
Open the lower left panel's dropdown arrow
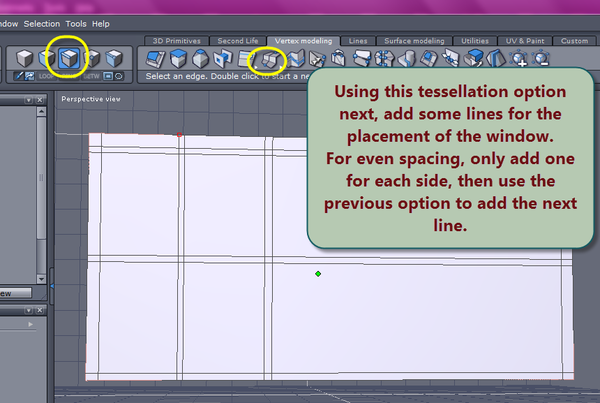29,310
